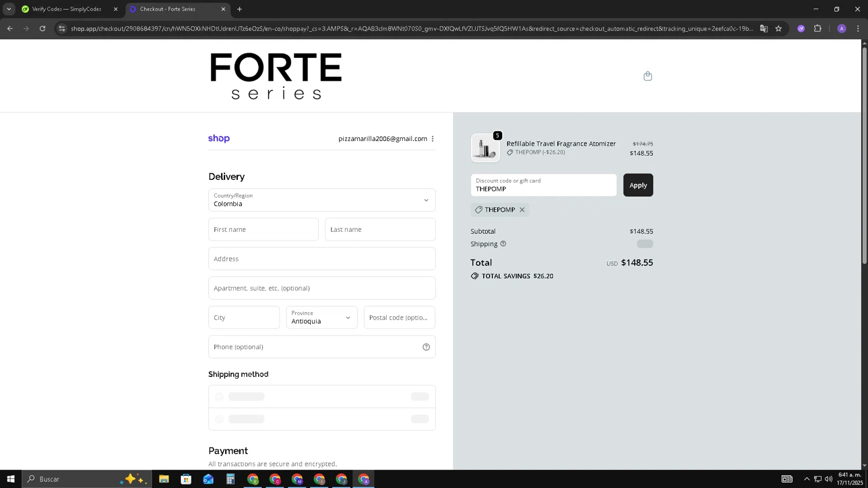The image size is (868, 488).
Task: Click the translate page icon
Action: (764, 28)
